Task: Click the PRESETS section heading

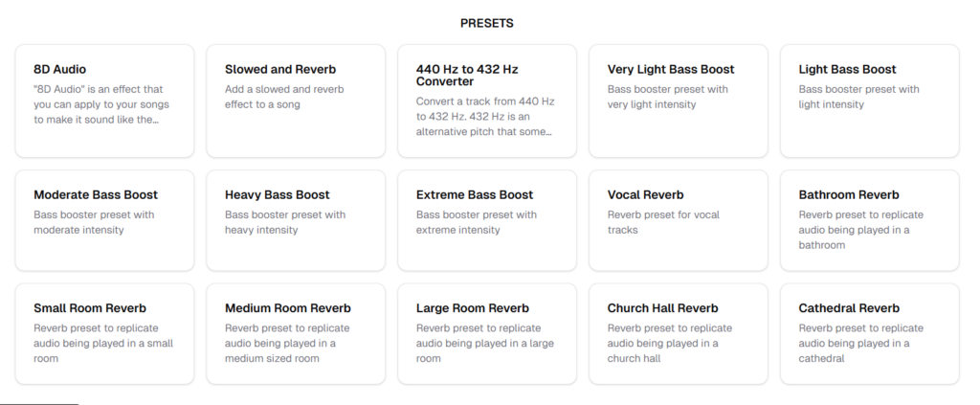Action: (487, 23)
